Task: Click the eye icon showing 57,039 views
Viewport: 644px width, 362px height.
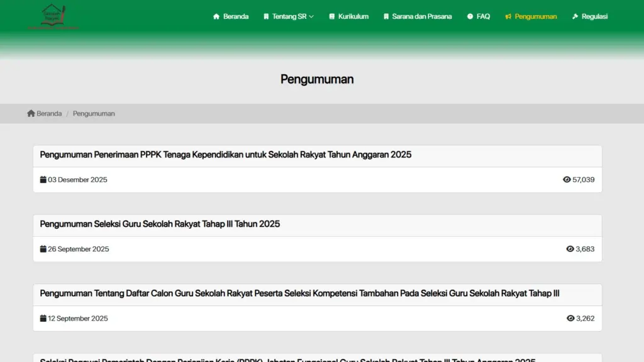Action: click(568, 179)
